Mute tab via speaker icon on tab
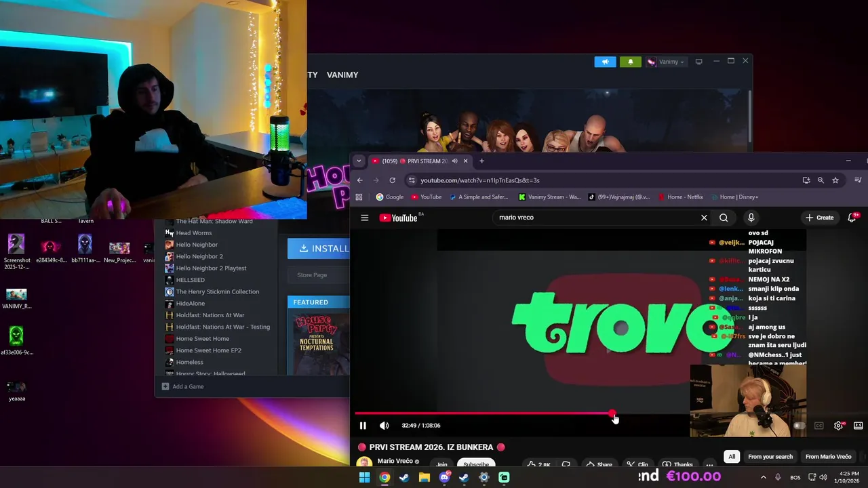 point(454,161)
